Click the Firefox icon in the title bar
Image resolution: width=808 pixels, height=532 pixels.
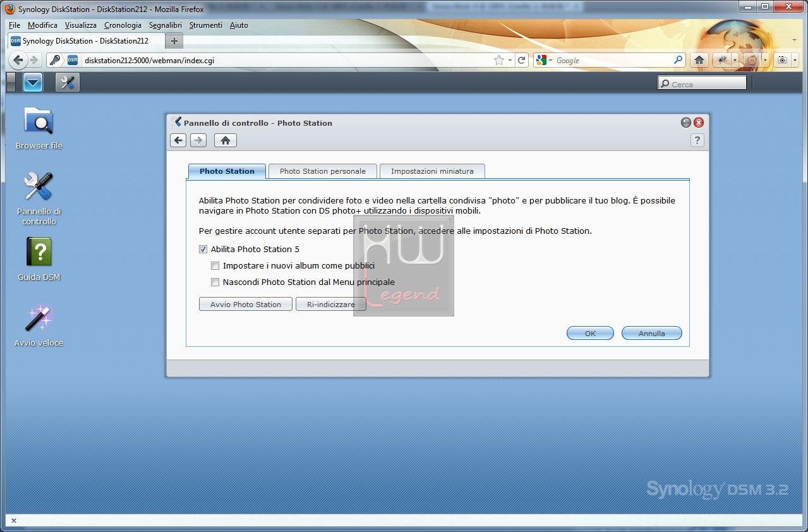click(9, 9)
